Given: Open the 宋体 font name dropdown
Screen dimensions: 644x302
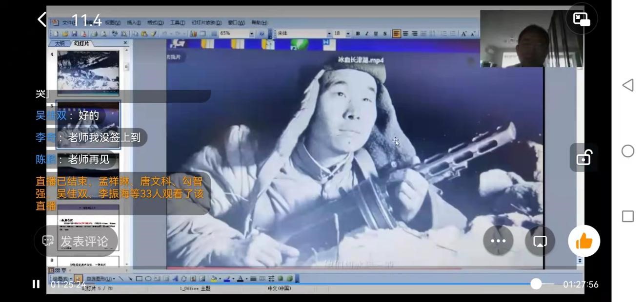Looking at the screenshot, I should pos(329,34).
